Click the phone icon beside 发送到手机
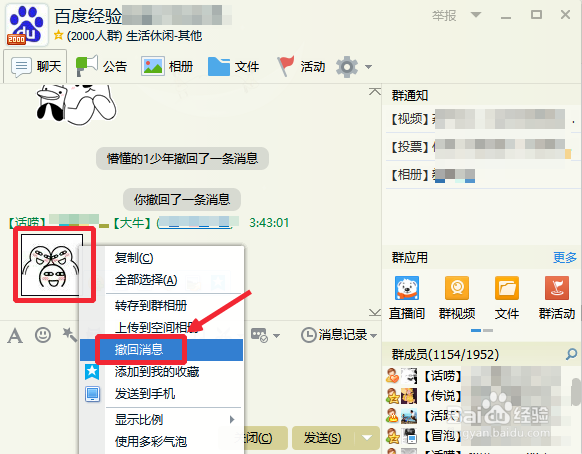This screenshot has height=454, width=582. tap(92, 393)
